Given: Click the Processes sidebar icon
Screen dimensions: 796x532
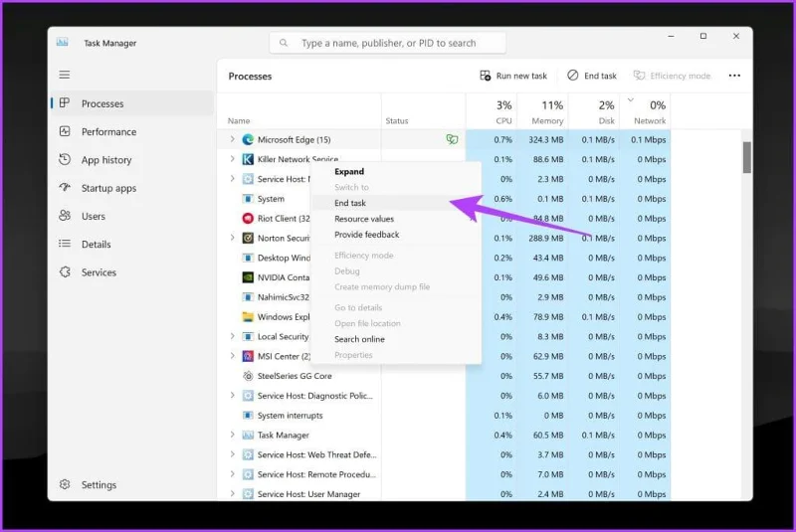Looking at the screenshot, I should (x=65, y=103).
